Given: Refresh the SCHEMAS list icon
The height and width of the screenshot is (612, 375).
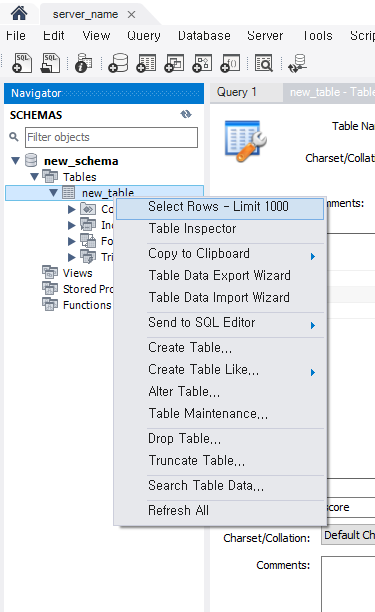Looking at the screenshot, I should point(186,114).
